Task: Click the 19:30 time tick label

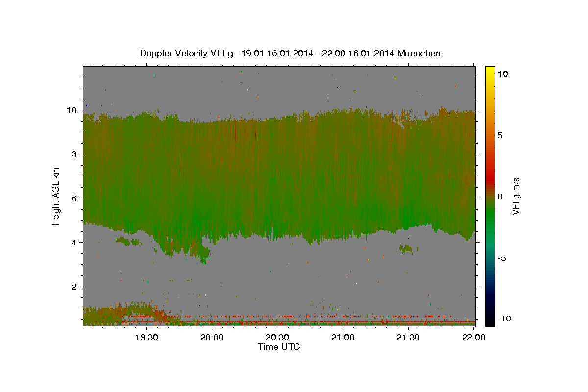Action: pos(147,337)
